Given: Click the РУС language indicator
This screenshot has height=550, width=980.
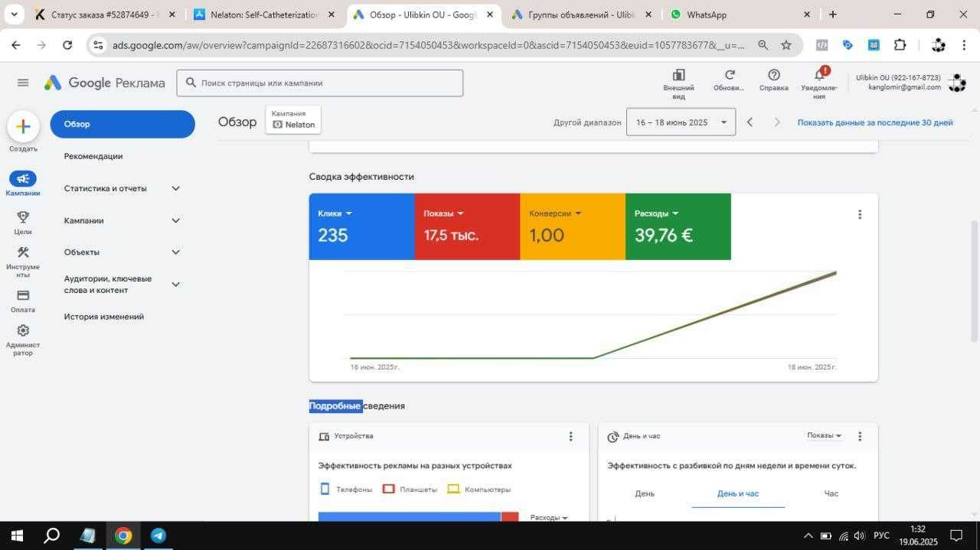Looking at the screenshot, I should (881, 535).
